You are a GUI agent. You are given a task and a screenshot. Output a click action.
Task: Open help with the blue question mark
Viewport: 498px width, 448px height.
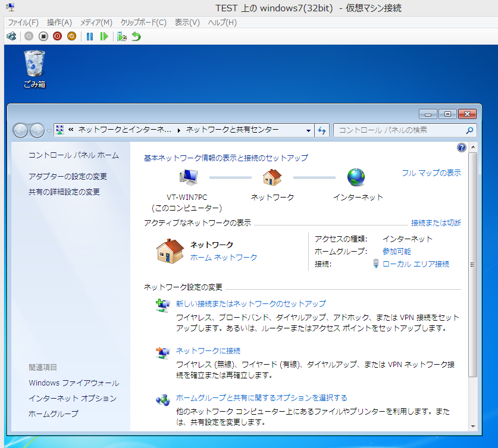[x=462, y=148]
